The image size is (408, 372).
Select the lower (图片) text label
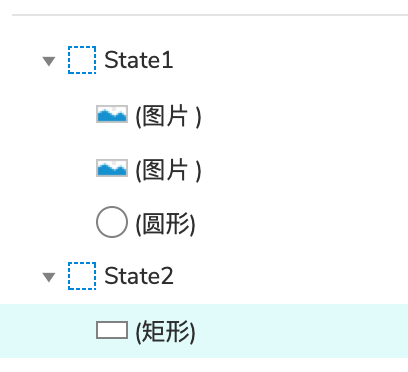point(168,170)
